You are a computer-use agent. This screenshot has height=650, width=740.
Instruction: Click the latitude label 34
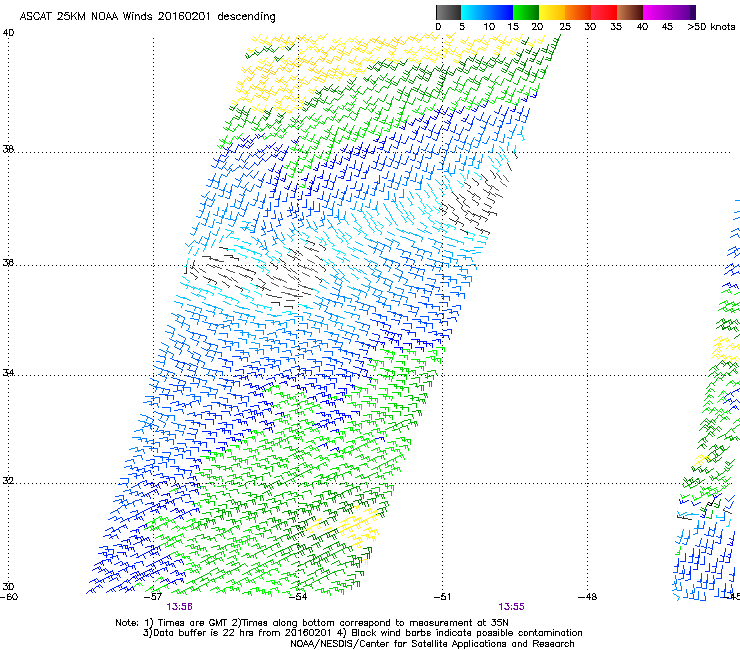point(8,373)
